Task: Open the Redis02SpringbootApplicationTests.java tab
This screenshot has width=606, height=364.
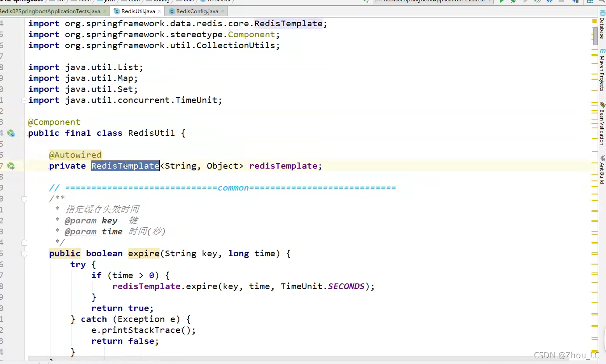Action: [50, 11]
